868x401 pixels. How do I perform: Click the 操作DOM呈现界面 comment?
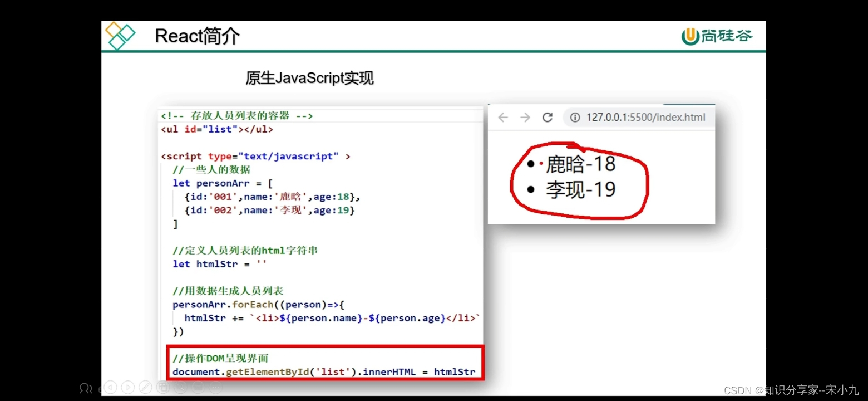(221, 358)
